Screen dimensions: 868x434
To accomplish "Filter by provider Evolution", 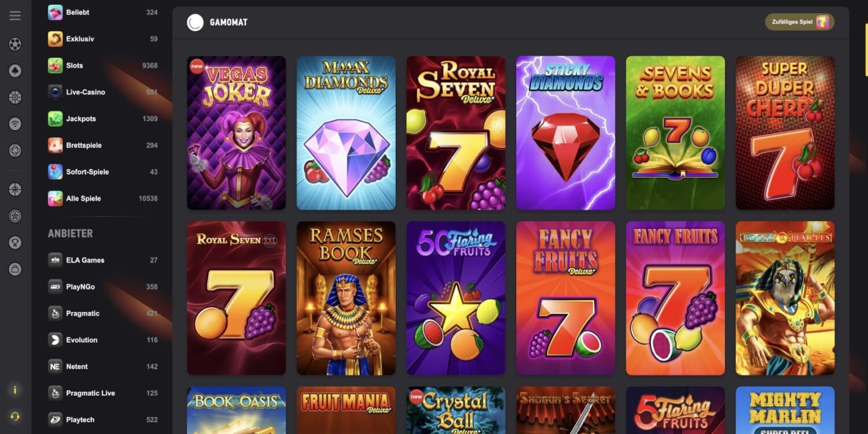I will point(103,340).
